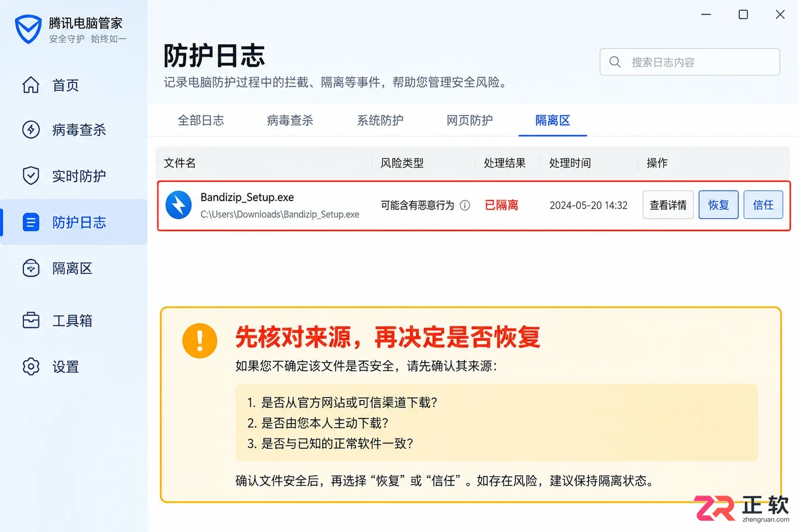Click the 操作 column header

[657, 163]
